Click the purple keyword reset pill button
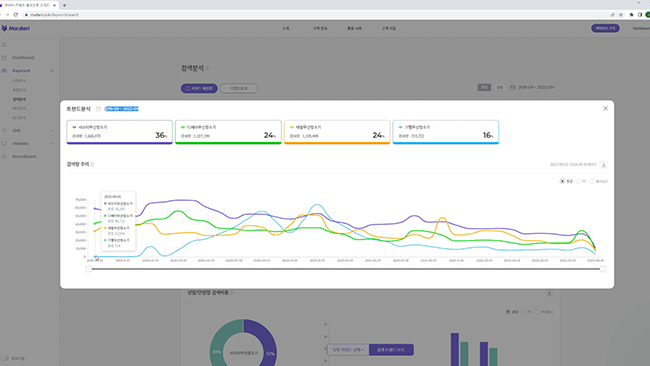This screenshot has width=650, height=366. click(199, 88)
